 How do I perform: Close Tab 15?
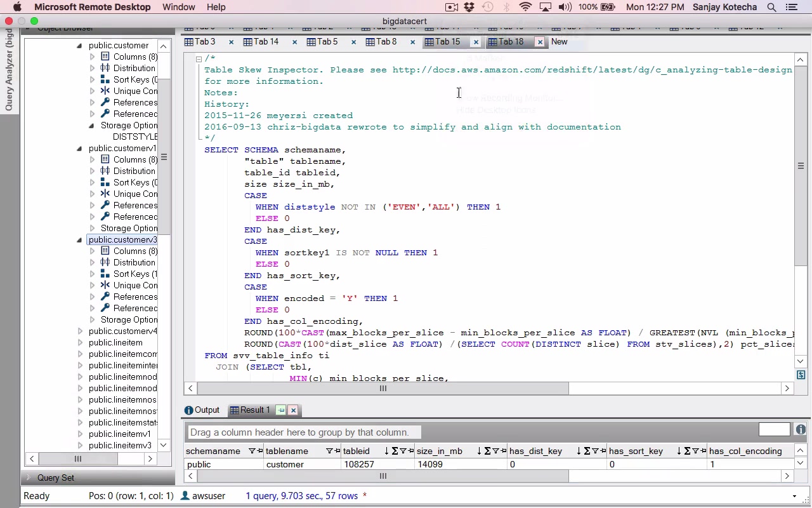click(x=476, y=42)
